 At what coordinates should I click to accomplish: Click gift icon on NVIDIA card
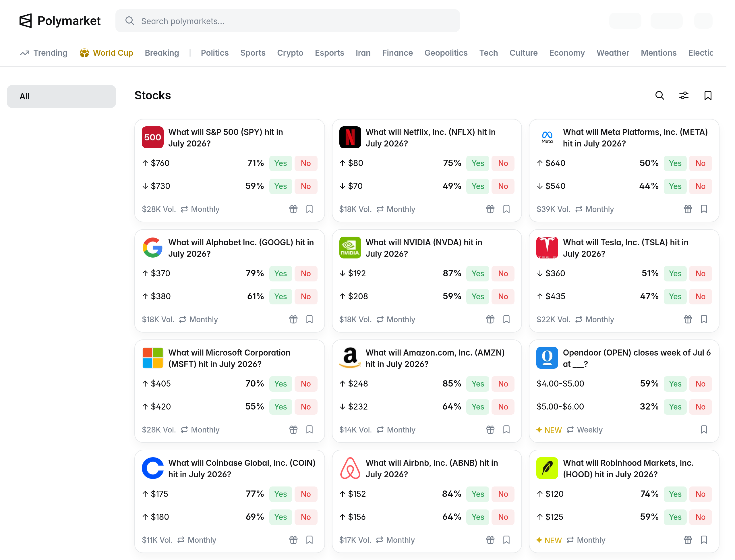pyautogui.click(x=490, y=319)
